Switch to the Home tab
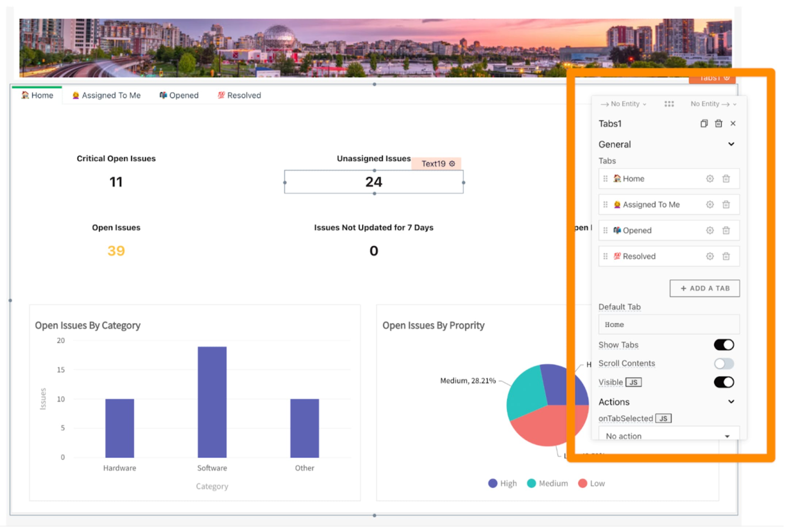 (37, 95)
